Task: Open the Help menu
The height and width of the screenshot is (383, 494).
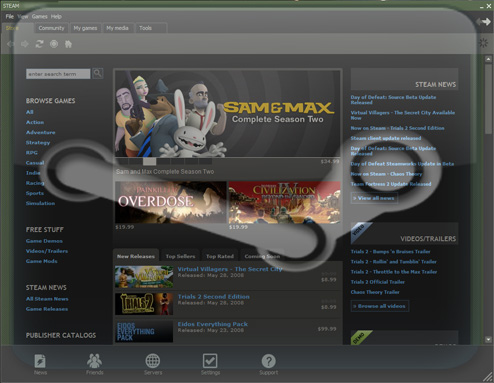Action: (56, 16)
